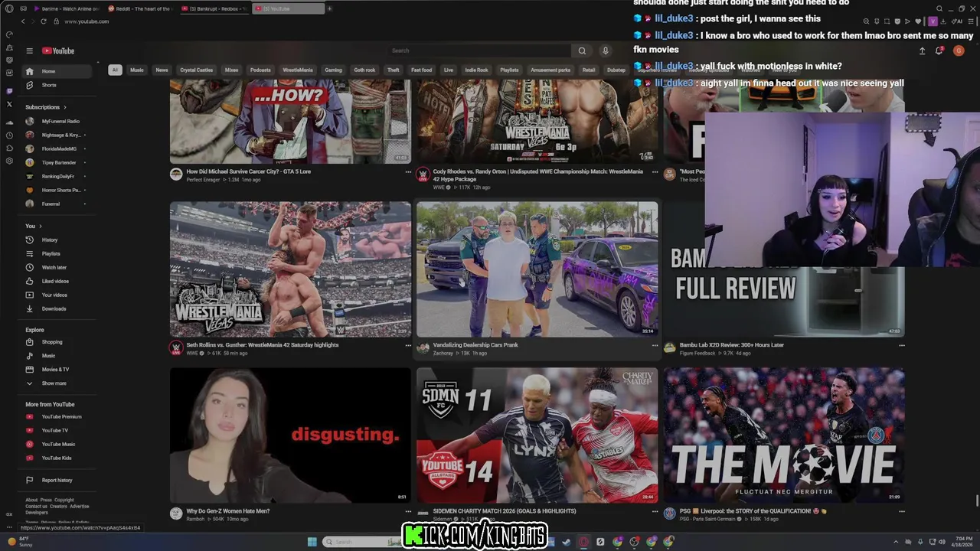Select the Music filter chip

point(137,70)
